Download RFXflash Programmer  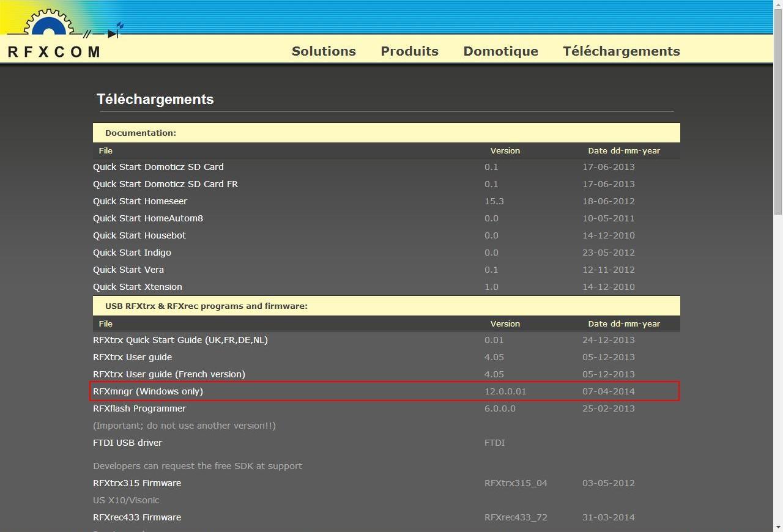(x=139, y=408)
